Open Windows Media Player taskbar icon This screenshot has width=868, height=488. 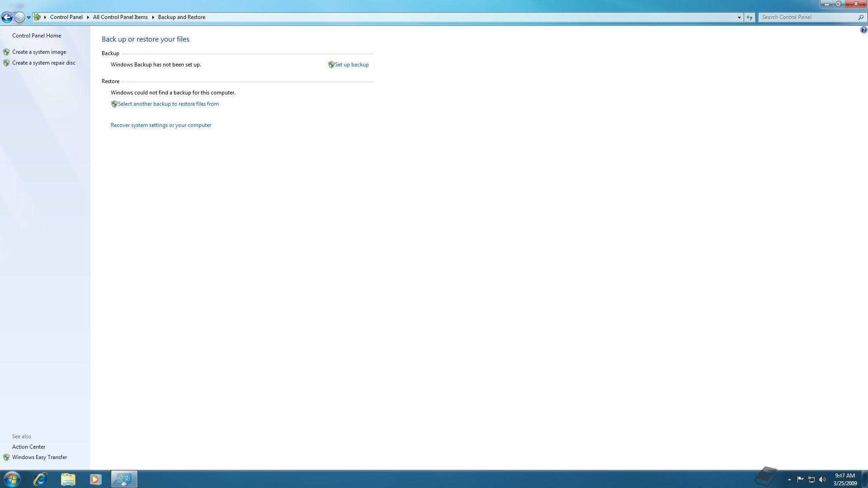(x=95, y=479)
